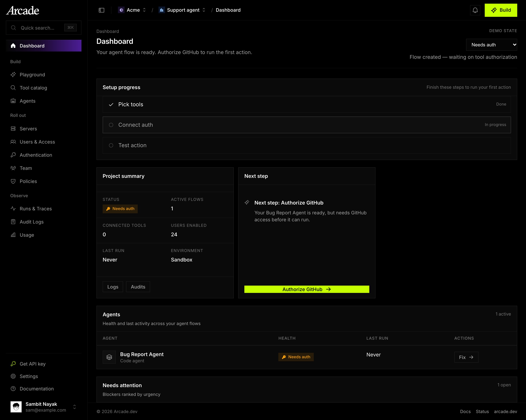This screenshot has height=420, width=526.
Task: Focus the Quick search field
Action: 44,28
